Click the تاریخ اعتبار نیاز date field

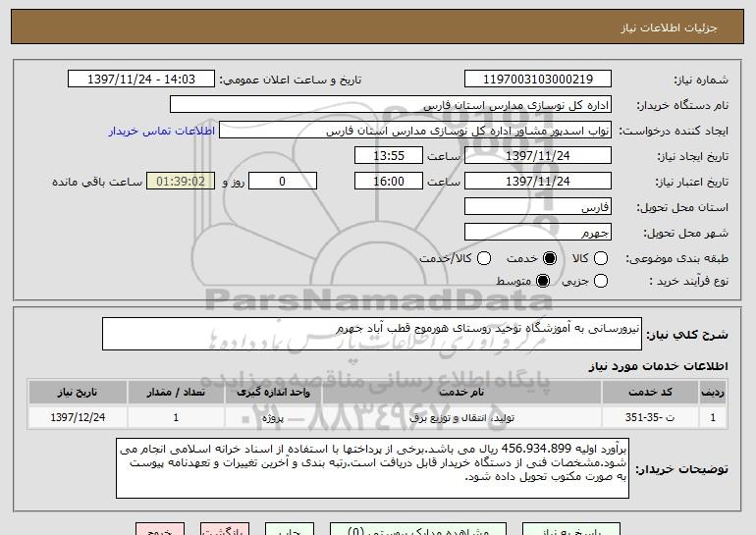538,182
